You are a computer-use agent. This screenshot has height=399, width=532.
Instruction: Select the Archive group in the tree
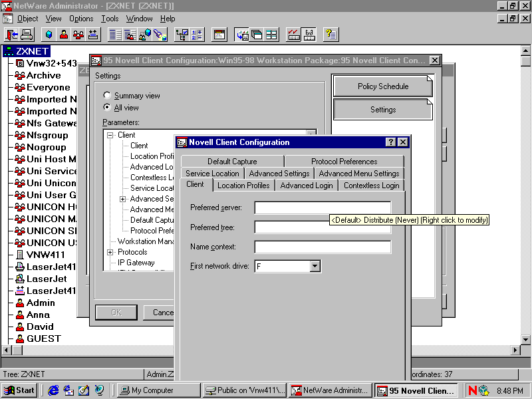[x=43, y=75]
